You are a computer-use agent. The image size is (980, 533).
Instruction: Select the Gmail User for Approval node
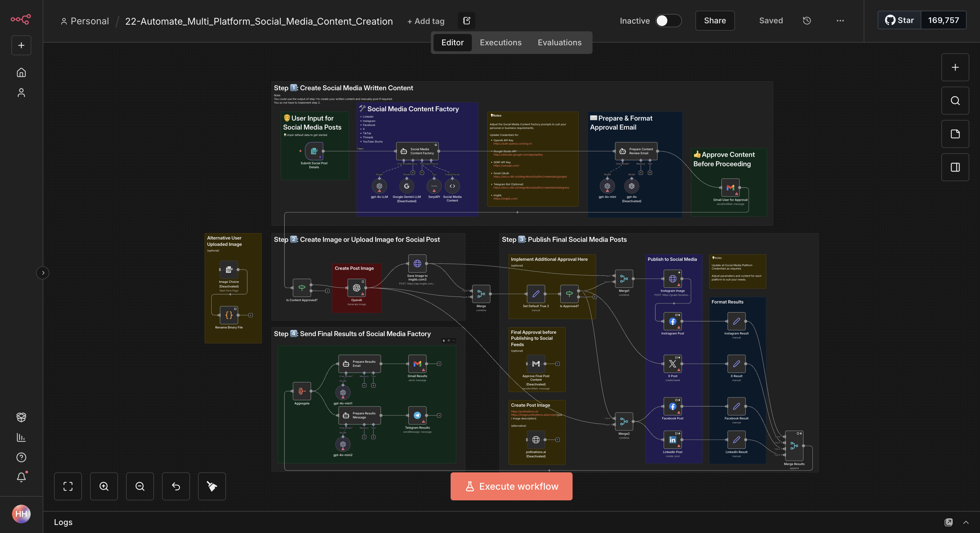coord(730,188)
